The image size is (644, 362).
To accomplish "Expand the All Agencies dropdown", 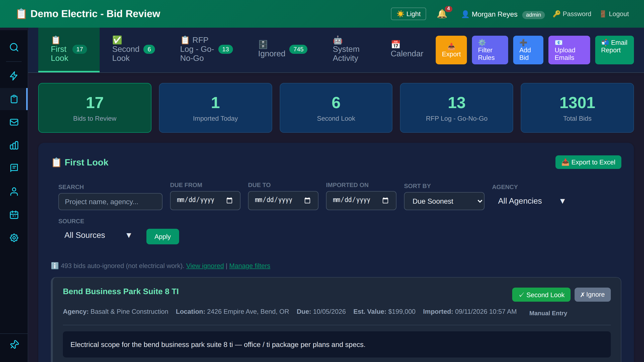I will (x=531, y=201).
